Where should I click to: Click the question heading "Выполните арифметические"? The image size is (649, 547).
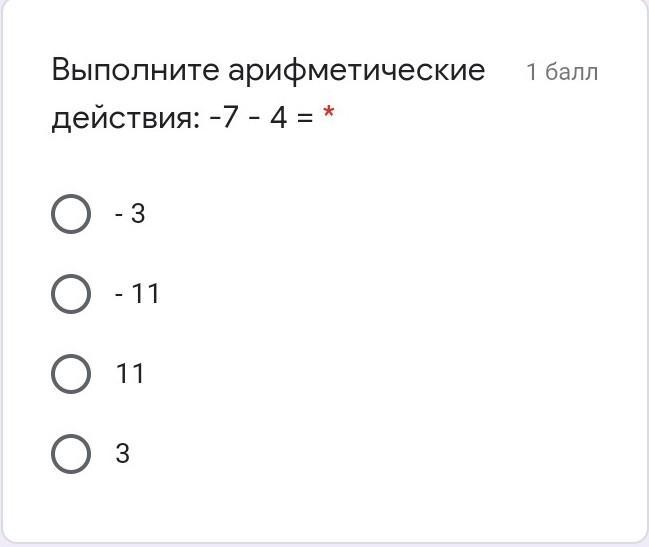tap(268, 70)
